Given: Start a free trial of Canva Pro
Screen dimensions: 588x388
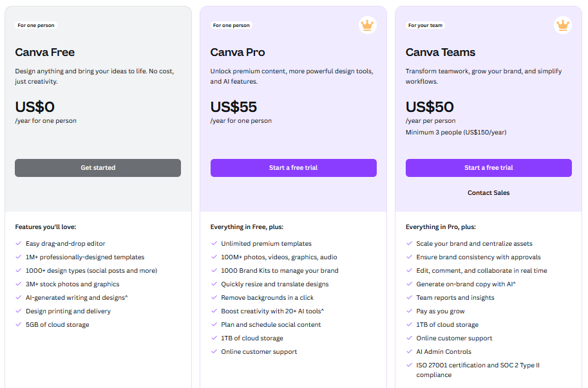Looking at the screenshot, I should 293,168.
